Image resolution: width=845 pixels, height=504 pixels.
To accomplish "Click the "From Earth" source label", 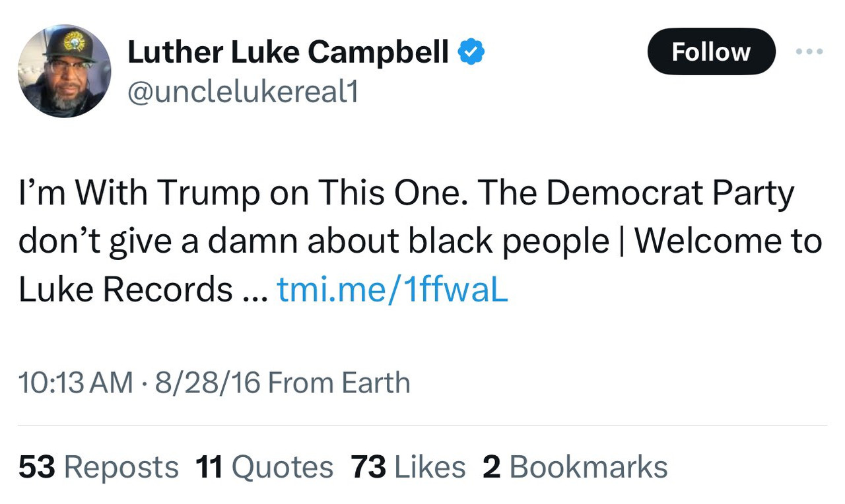I will point(339,383).
